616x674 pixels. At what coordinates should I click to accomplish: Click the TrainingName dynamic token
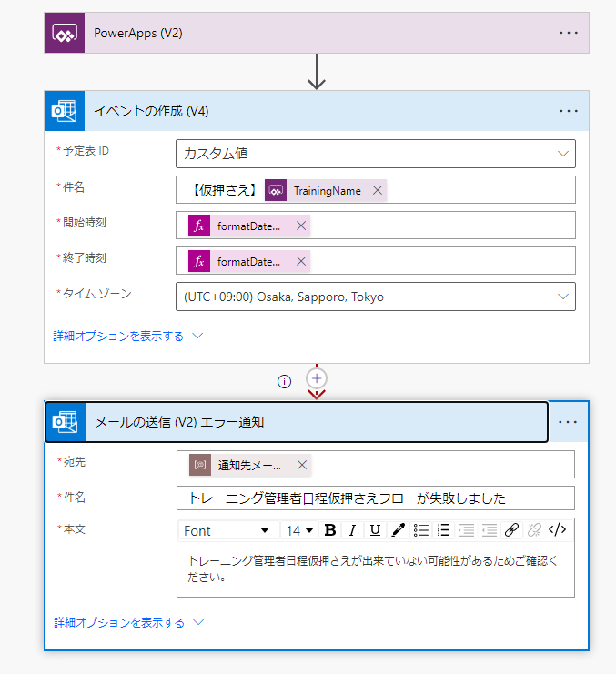click(x=327, y=190)
